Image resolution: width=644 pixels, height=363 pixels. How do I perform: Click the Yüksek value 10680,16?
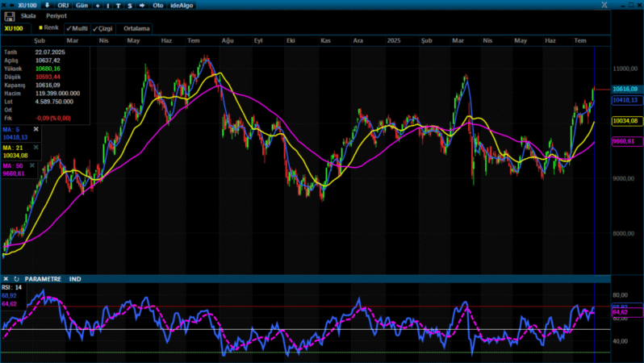click(48, 69)
